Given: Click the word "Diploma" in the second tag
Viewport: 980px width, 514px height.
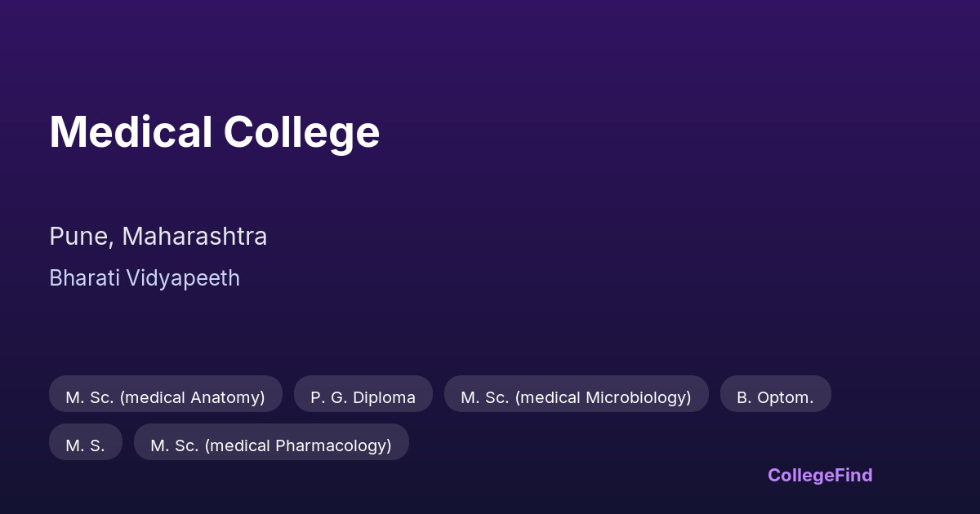Looking at the screenshot, I should pos(384,397).
